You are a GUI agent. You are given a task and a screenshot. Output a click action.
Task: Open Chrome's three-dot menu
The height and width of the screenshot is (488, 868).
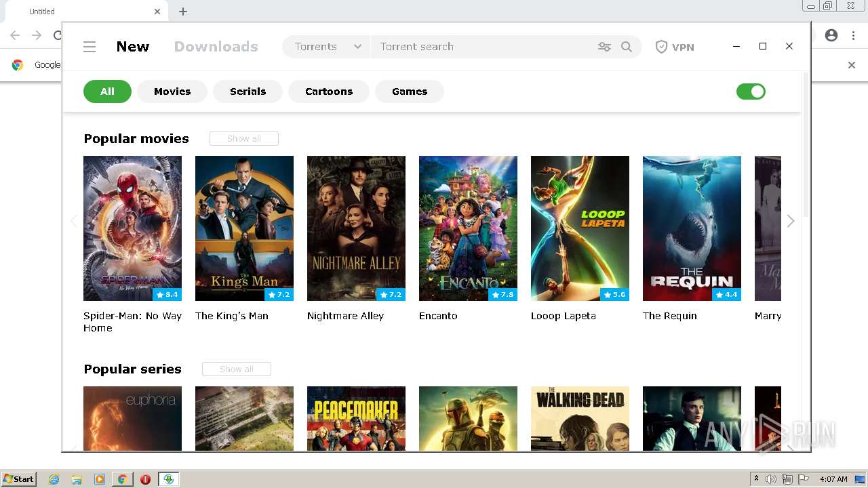(x=853, y=35)
